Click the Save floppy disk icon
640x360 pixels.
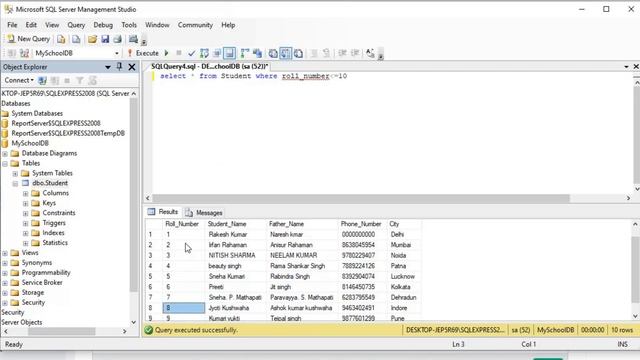105,39
